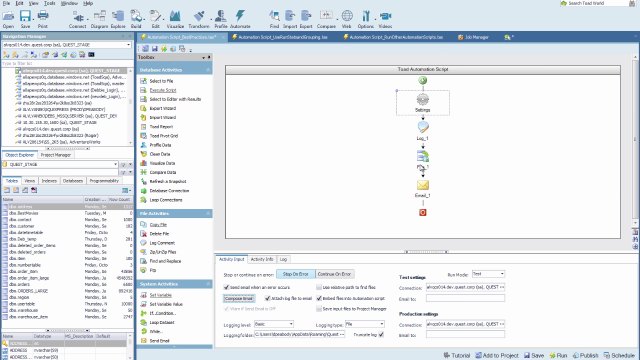This screenshot has height=360, width=640.
Task: Select Continue On Error option
Action: (x=334, y=274)
